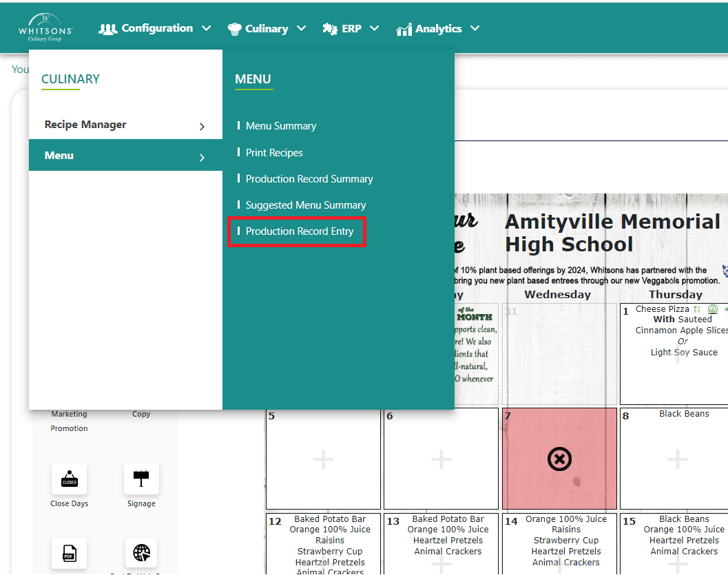Open the ERP dropdown menu

click(351, 29)
